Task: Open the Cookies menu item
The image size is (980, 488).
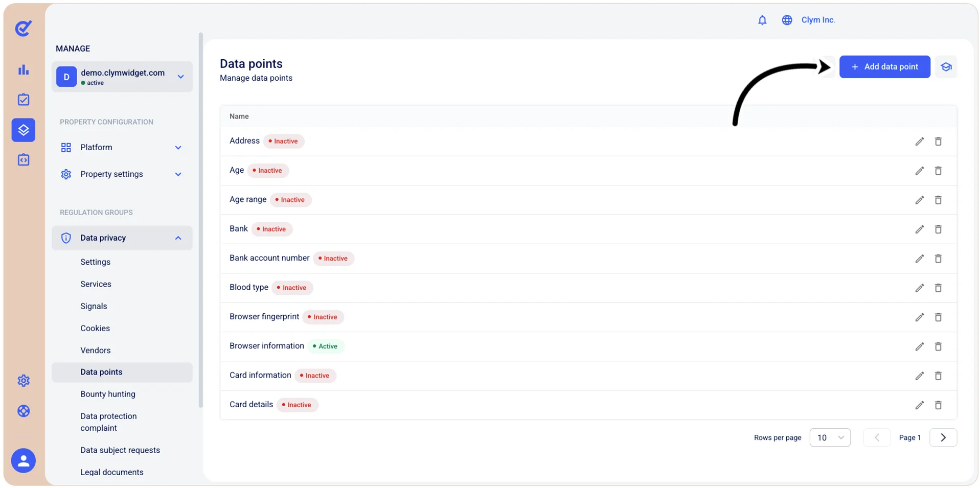Action: pos(95,328)
